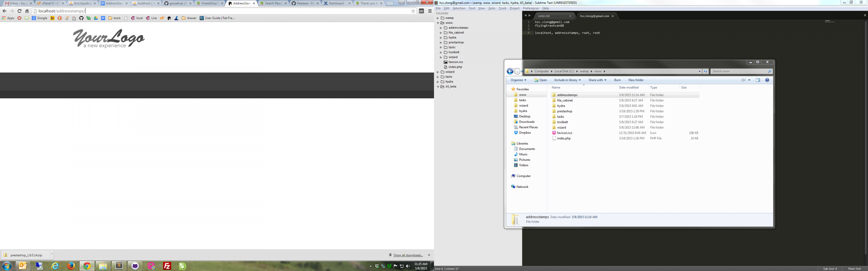
Task: Switch to Sublime Text on the taskbar
Action: (x=119, y=266)
